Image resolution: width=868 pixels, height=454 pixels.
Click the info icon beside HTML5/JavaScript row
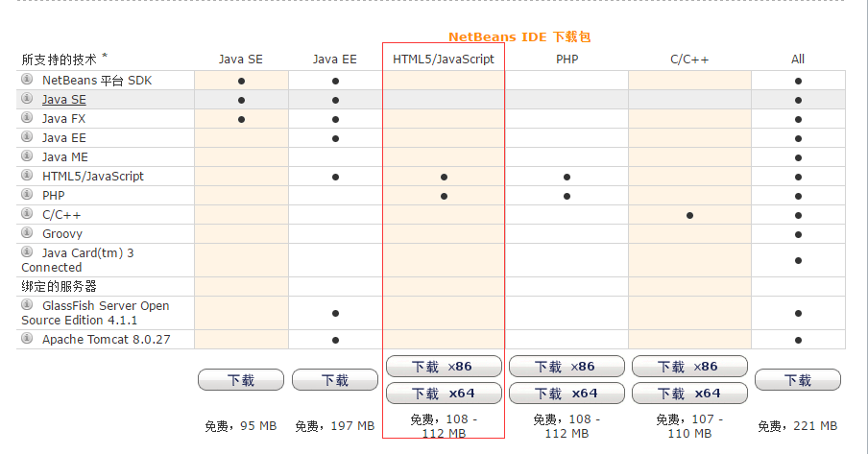(27, 175)
